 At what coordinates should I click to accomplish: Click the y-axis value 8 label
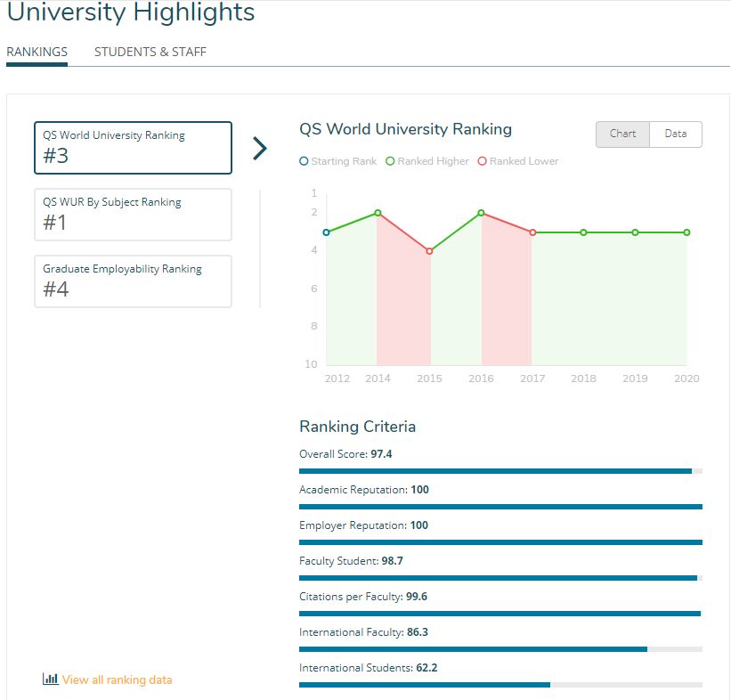314,326
